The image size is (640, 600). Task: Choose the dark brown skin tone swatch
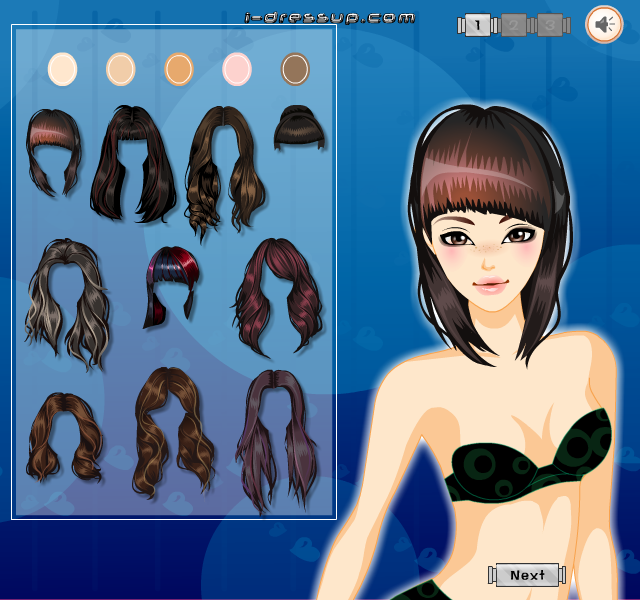[x=295, y=69]
